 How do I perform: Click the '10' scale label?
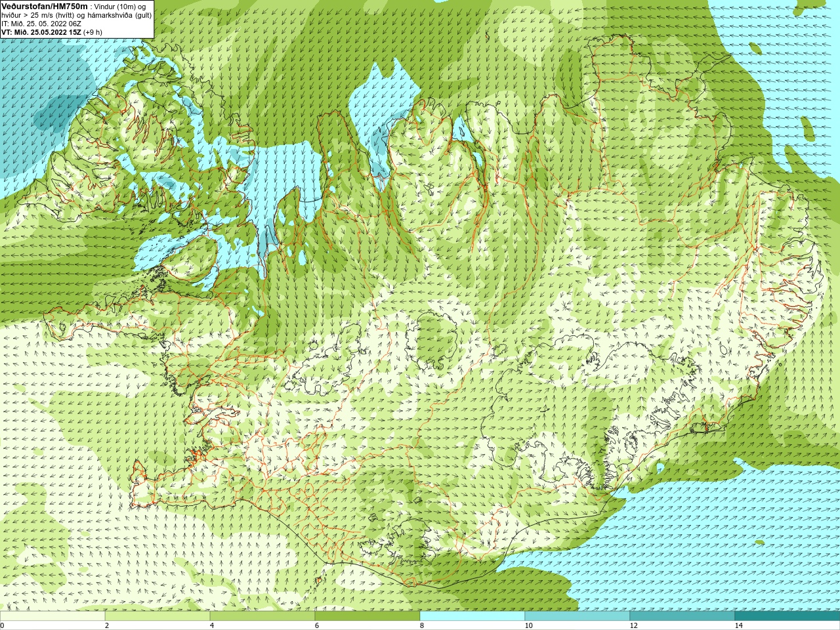528,625
